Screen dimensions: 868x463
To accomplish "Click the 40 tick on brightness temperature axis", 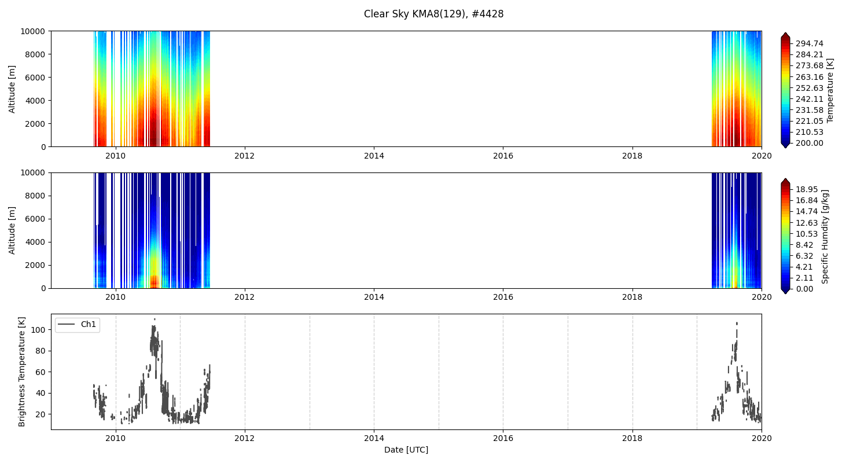I will click(42, 393).
